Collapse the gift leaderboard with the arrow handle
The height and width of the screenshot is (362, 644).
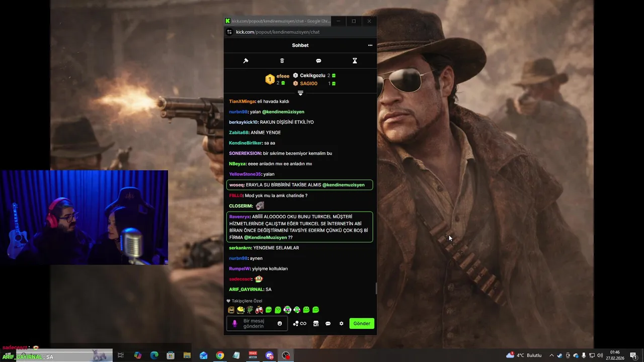(300, 93)
